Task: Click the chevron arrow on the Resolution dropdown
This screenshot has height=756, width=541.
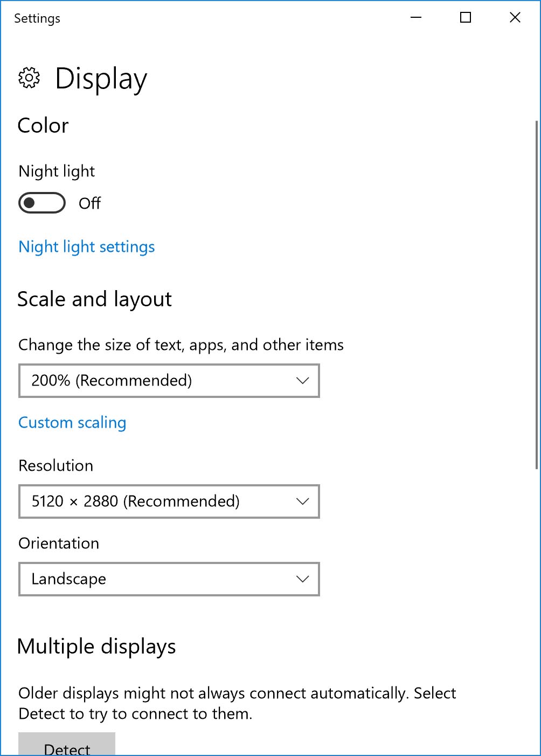Action: tap(303, 501)
